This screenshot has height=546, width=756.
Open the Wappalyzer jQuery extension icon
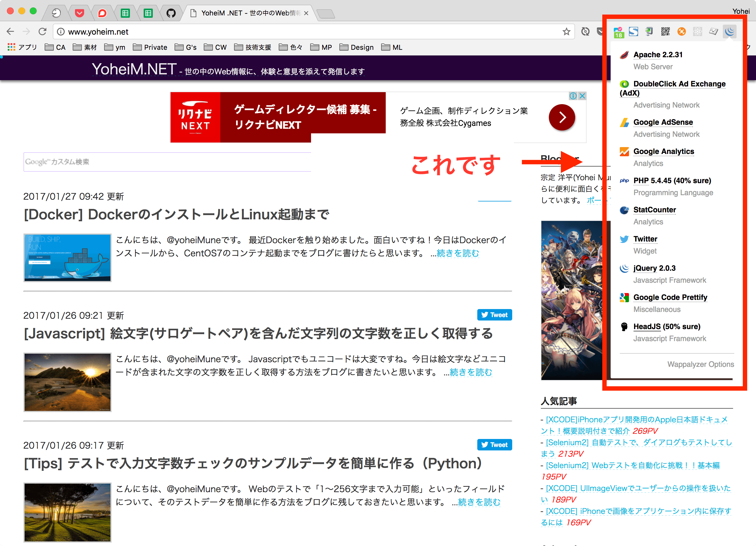(729, 32)
